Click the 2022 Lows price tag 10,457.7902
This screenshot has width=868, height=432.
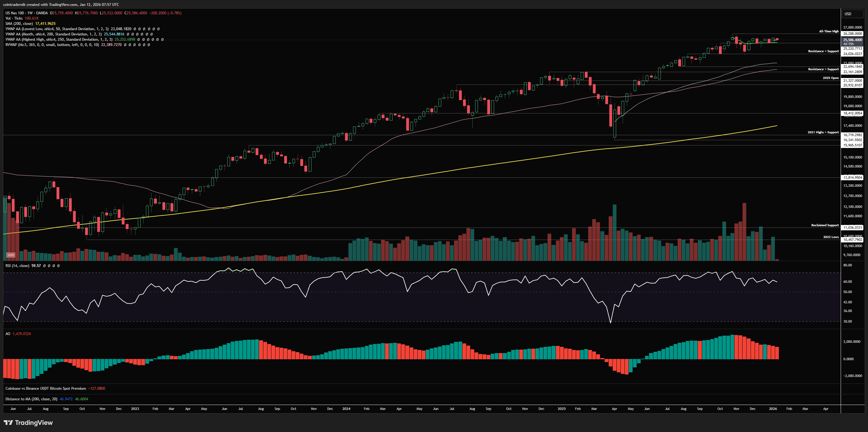(852, 240)
